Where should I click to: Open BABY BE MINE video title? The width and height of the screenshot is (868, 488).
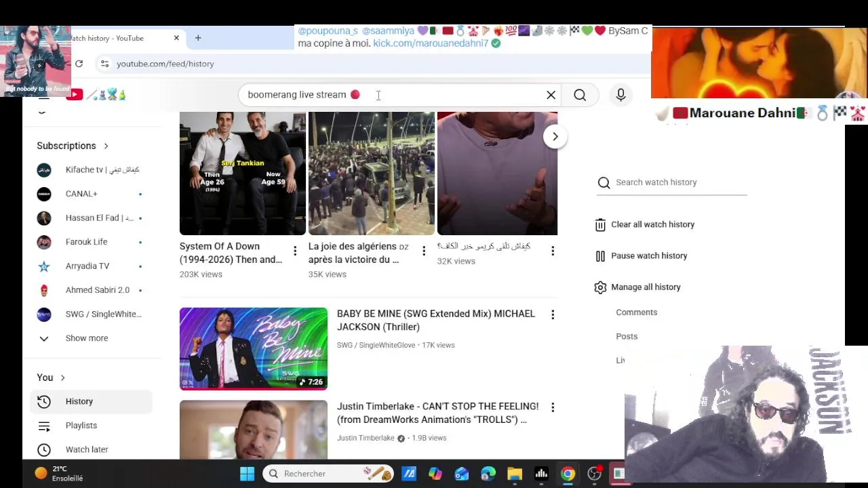436,321
